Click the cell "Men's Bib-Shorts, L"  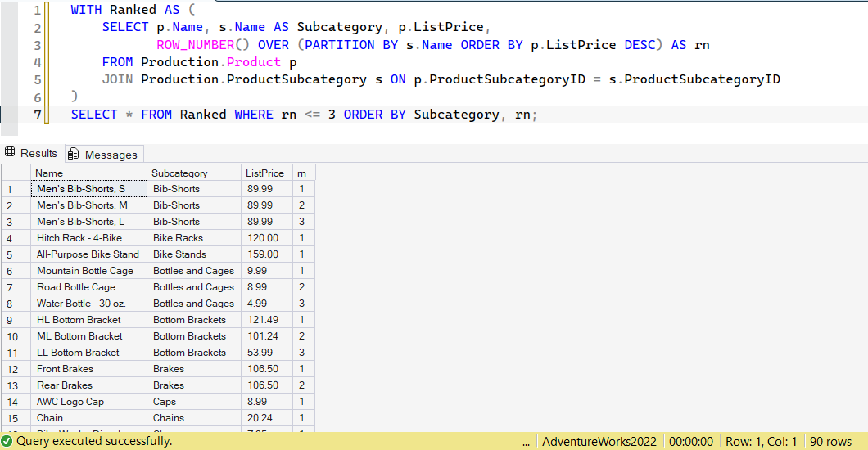[88, 222]
